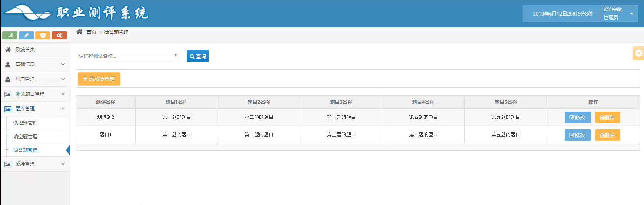644x205 pixels.
Task: Click the 题目4名称 column header
Action: (x=423, y=102)
